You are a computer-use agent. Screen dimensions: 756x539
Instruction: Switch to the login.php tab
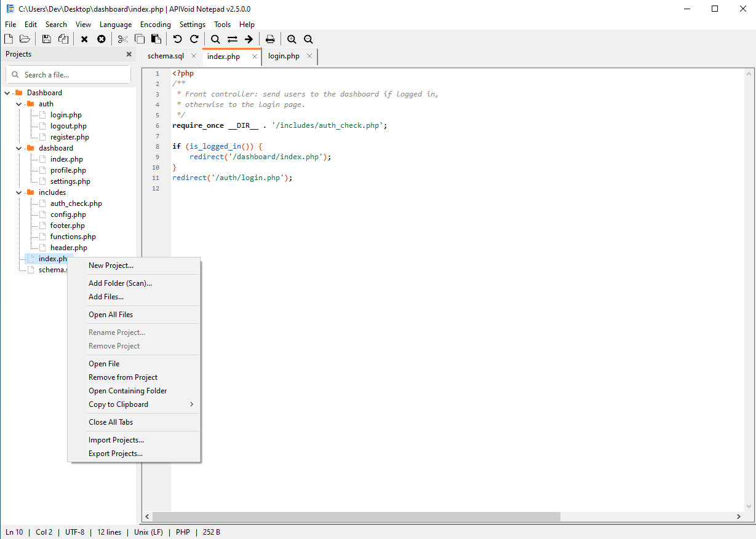[x=284, y=56]
